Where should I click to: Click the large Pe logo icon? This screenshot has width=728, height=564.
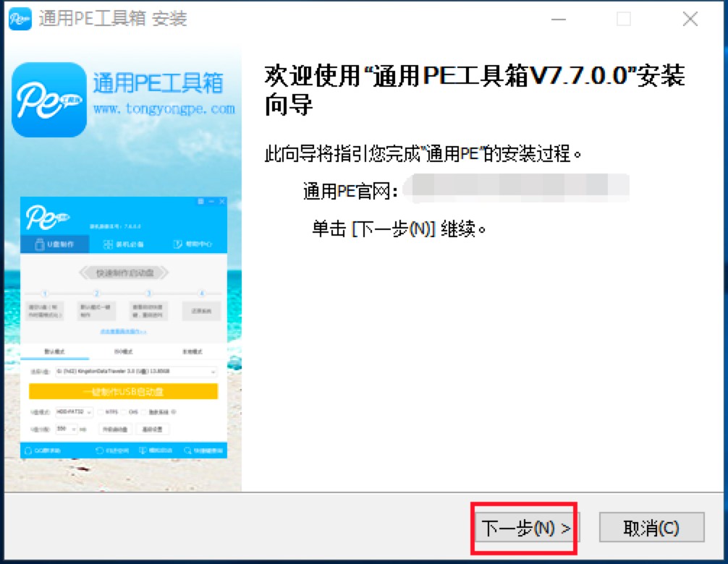pyautogui.click(x=49, y=101)
